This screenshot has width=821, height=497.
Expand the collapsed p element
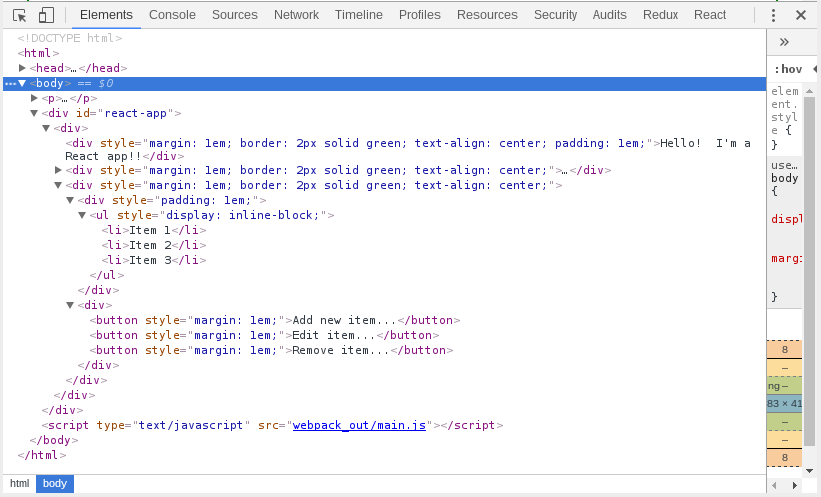pyautogui.click(x=34, y=98)
